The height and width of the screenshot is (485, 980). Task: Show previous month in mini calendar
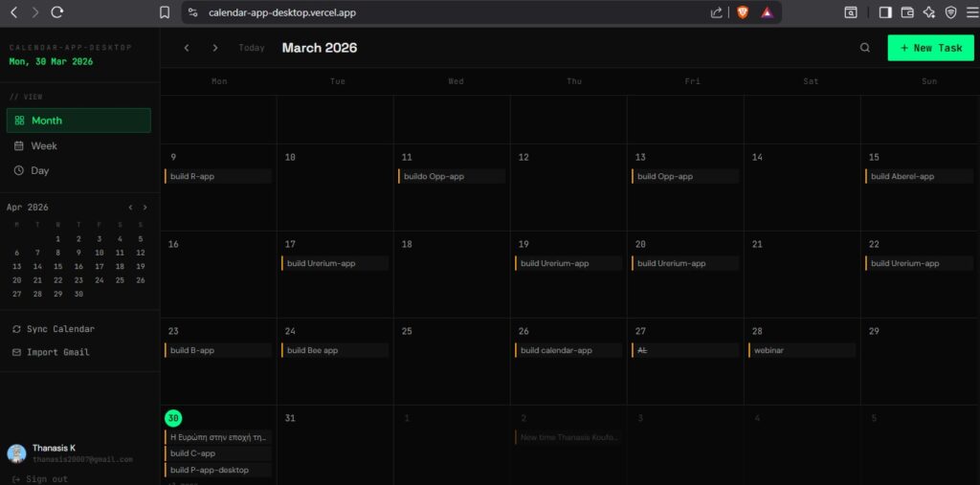(x=130, y=208)
